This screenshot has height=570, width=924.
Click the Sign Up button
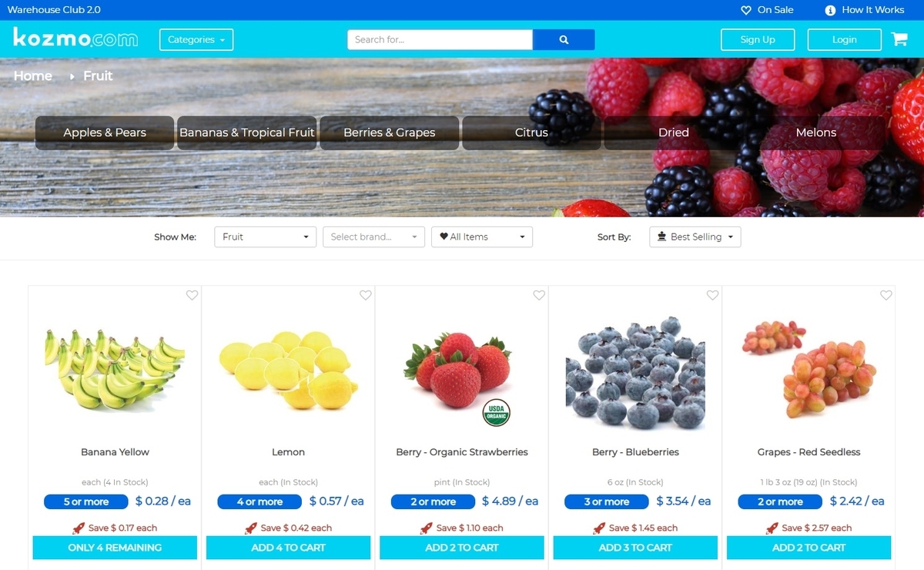(x=758, y=39)
